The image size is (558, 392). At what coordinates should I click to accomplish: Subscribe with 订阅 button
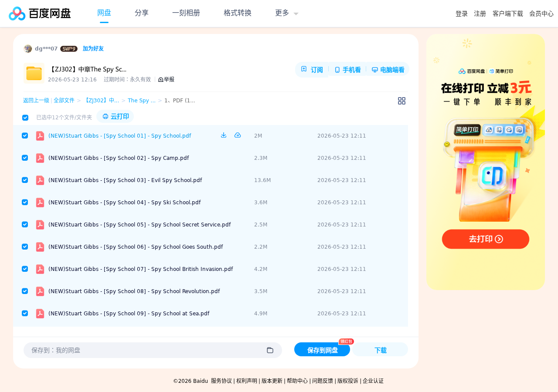point(312,70)
